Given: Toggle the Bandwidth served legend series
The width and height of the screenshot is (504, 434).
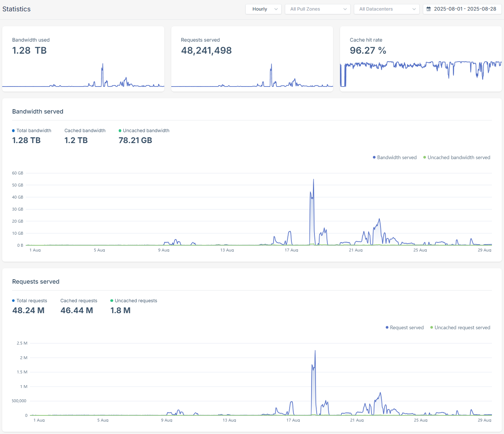Looking at the screenshot, I should click(x=394, y=158).
